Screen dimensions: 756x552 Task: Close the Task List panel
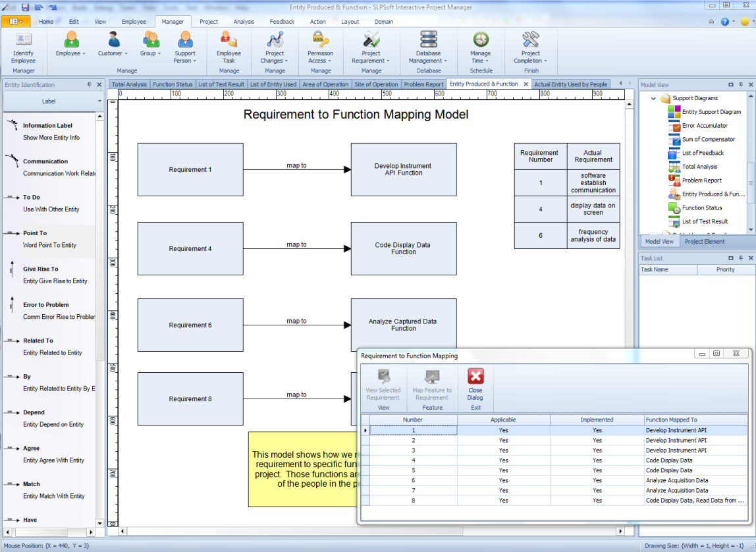tap(751, 258)
